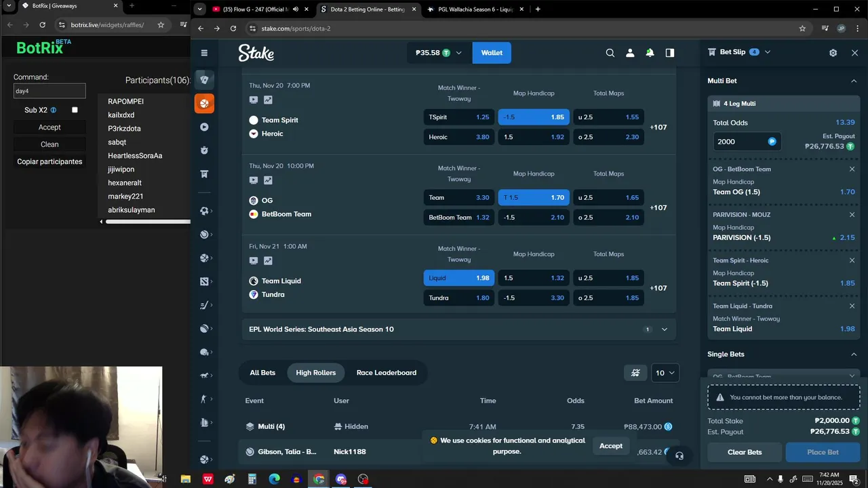Image resolution: width=868 pixels, height=488 pixels.
Task: Toggle the Sub X2 checkbox
Action: [x=75, y=110]
